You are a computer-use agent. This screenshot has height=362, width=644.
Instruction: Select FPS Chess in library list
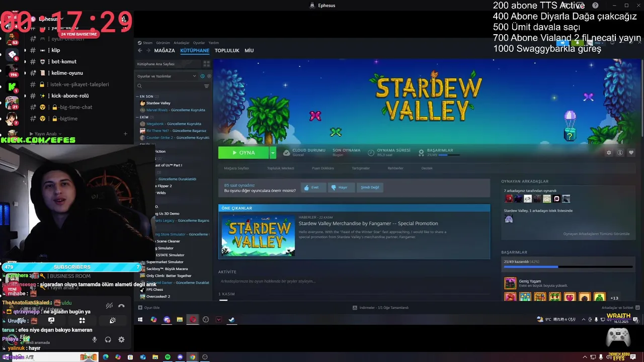click(151, 290)
